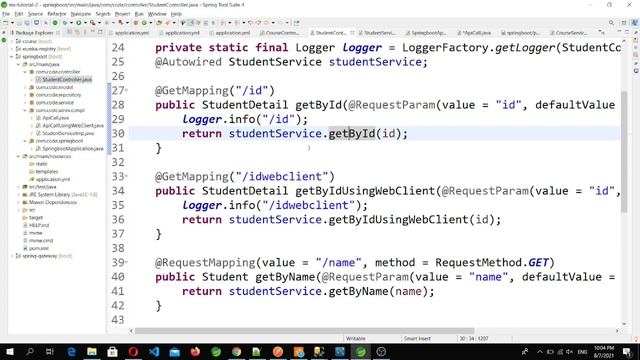Image resolution: width=640 pixels, height=360 pixels.
Task: Switch to the springboot/p... editor tab
Action: tap(522, 33)
